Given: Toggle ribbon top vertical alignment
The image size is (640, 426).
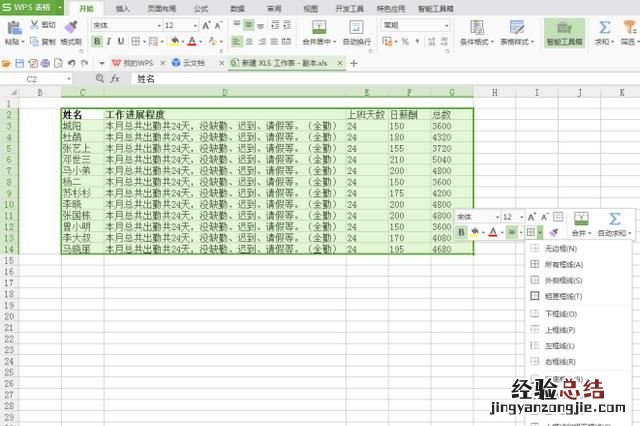Looking at the screenshot, I should [x=236, y=25].
